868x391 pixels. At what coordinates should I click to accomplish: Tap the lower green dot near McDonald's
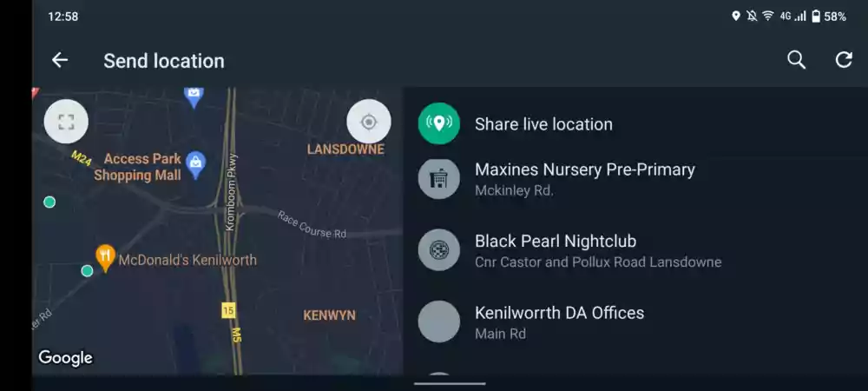coord(87,271)
